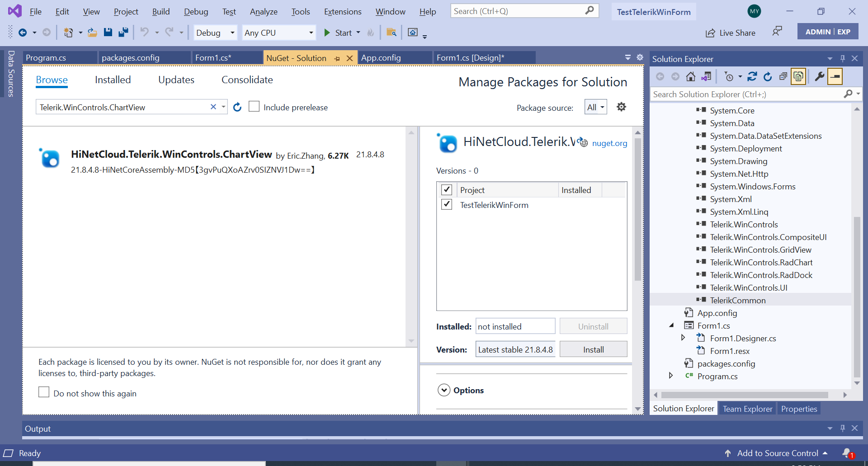Uncheck the TestTelerikWinForm project checkbox
The image size is (868, 466).
[447, 204]
